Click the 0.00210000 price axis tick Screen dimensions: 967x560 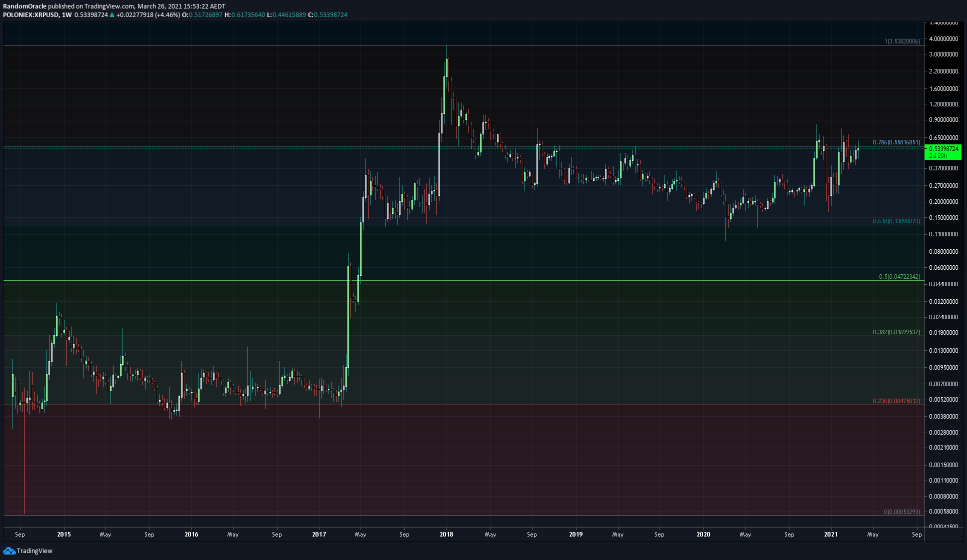(x=943, y=448)
